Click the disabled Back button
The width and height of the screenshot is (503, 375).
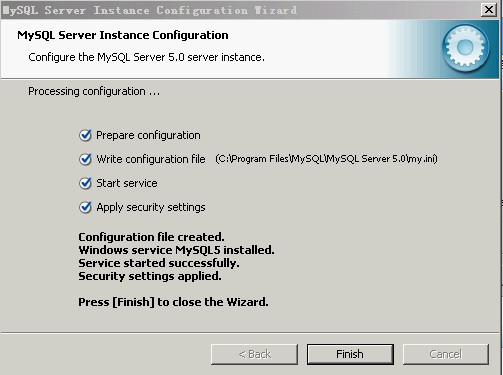pos(254,354)
